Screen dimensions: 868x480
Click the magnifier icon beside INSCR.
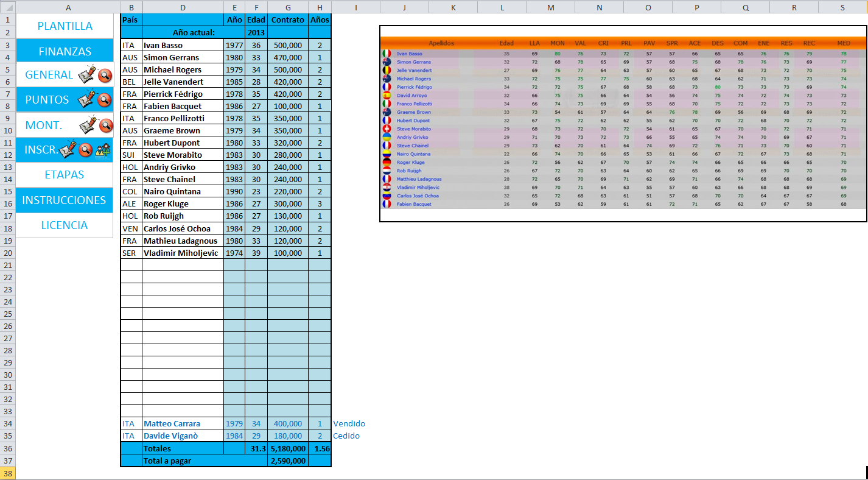click(x=86, y=150)
